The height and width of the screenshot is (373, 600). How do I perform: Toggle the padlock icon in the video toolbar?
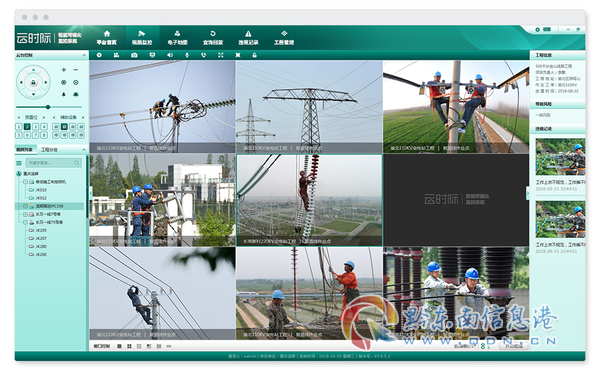254,55
